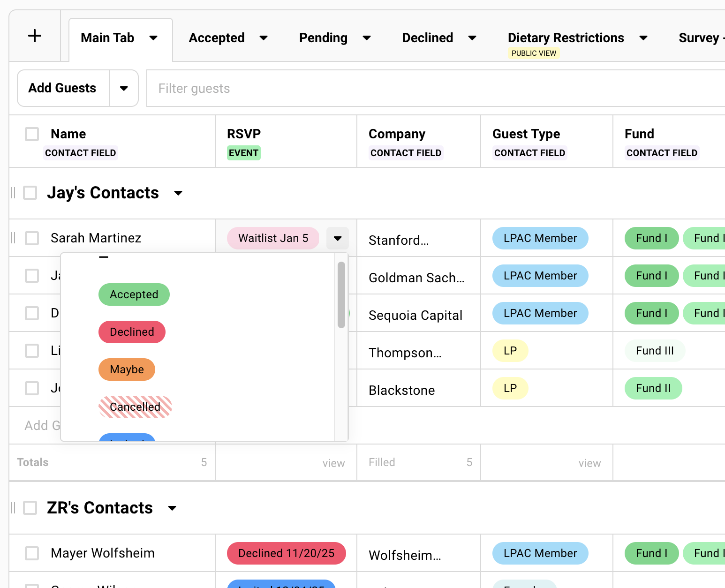Select the ZR's Contacts group checkbox
The image size is (725, 588).
point(30,507)
